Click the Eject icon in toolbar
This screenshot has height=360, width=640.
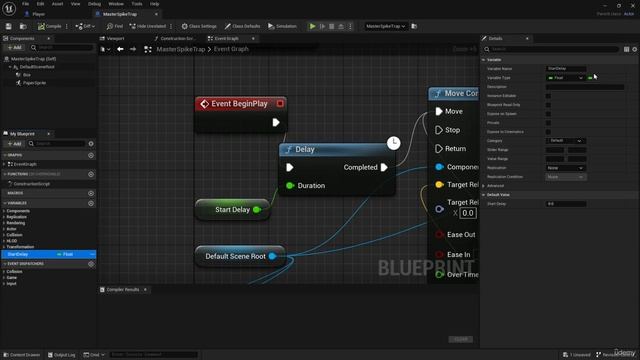coord(341,27)
